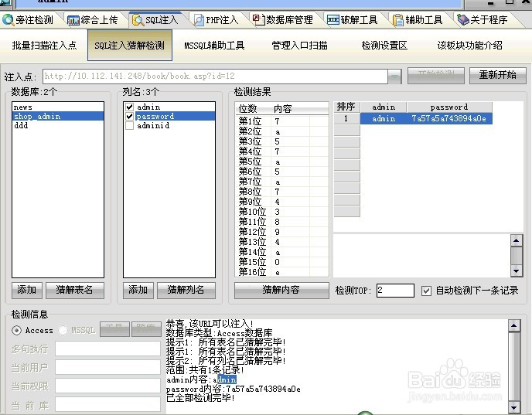Image resolution: width=532 pixels, height=415 pixels.
Task: Select the 第10位 row
Action: click(x=281, y=212)
